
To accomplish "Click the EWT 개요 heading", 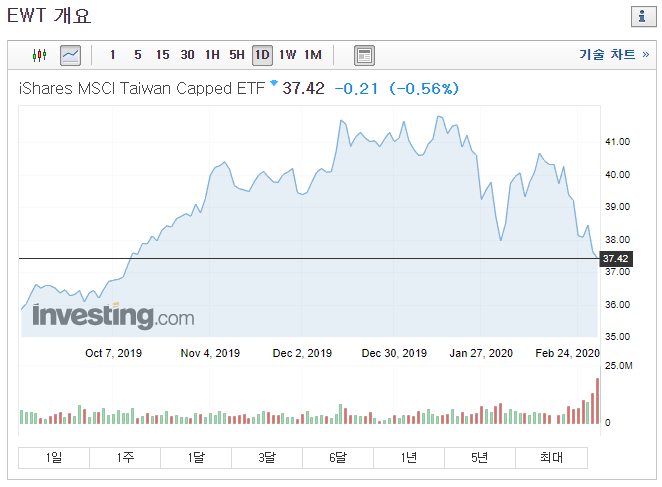I will pyautogui.click(x=49, y=16).
